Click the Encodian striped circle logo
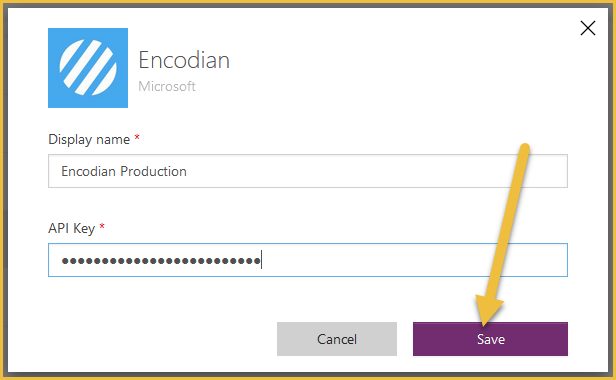 tap(88, 68)
